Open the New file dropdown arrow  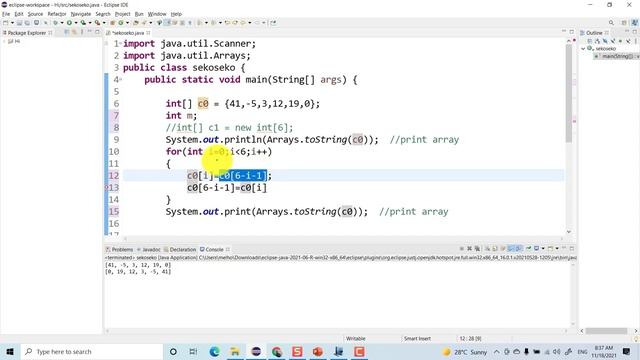click(12, 23)
